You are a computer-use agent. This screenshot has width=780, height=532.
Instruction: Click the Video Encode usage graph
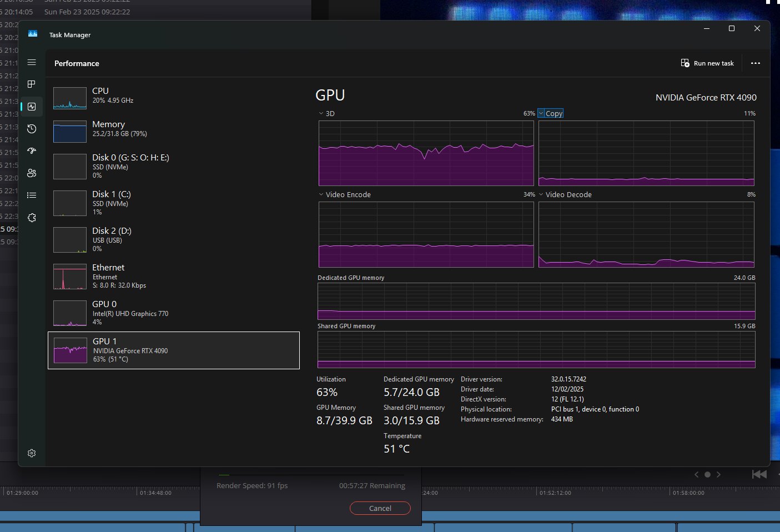coord(426,234)
